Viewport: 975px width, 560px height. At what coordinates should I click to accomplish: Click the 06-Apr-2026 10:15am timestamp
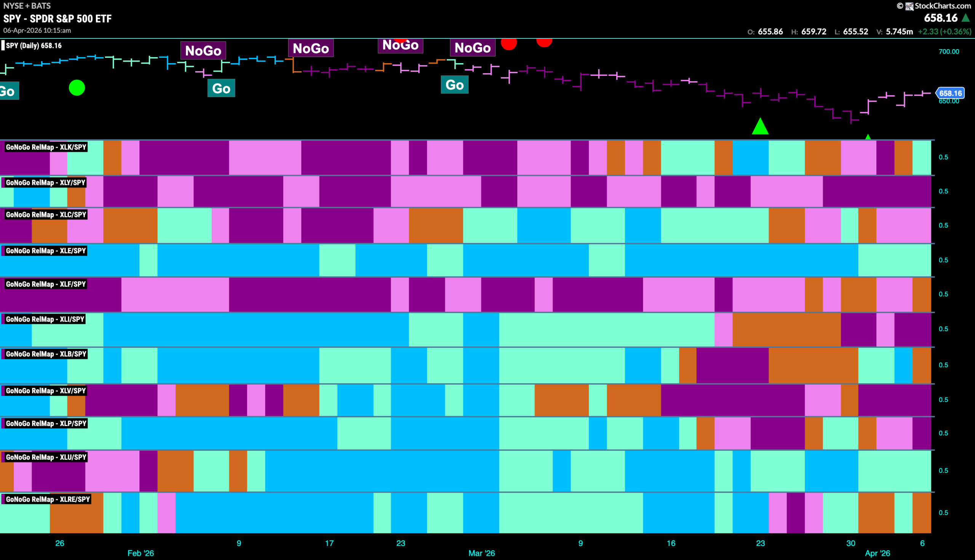tap(37, 30)
